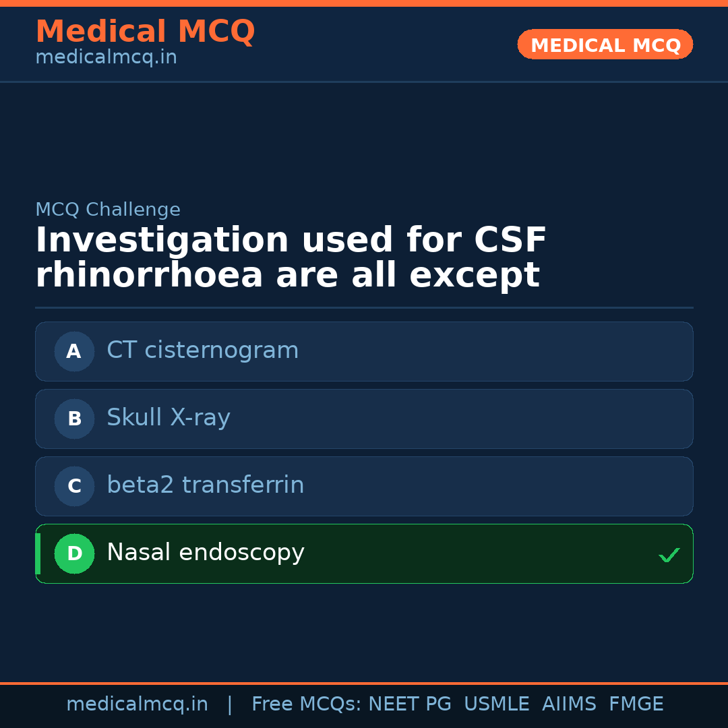Select the CT cisternogram answer
Screen dimensions: 728x728
click(202, 351)
